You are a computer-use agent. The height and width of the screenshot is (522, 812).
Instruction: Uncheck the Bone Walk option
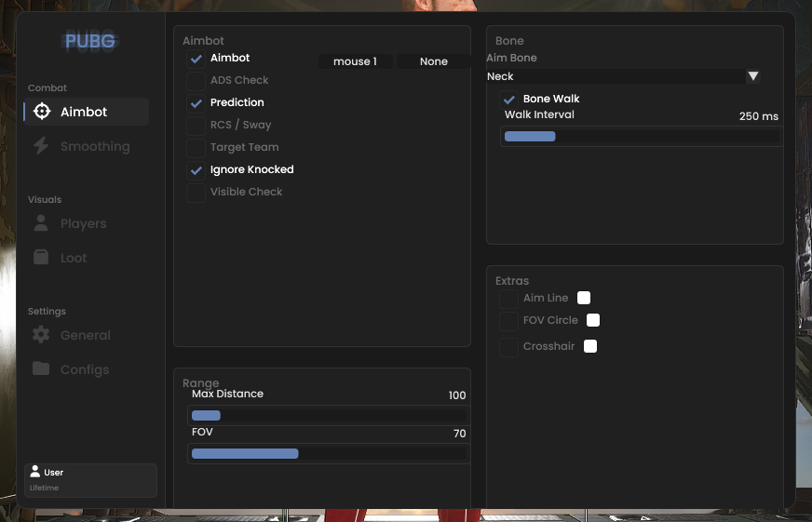508,99
